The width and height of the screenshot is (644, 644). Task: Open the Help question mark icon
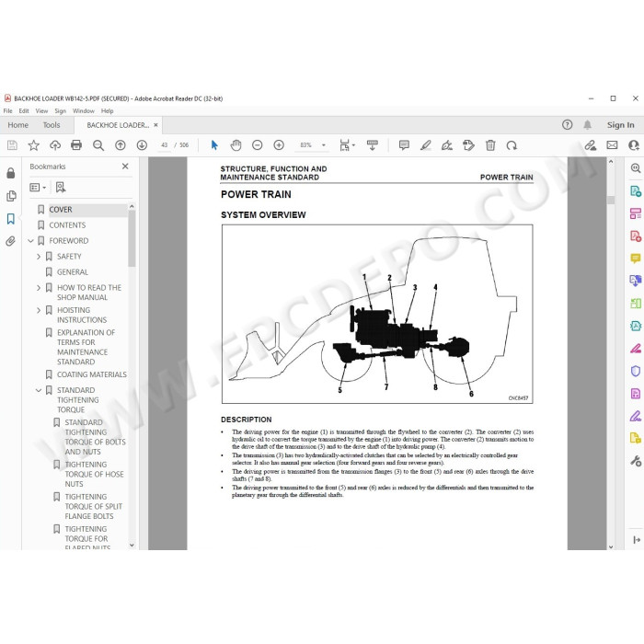(568, 125)
